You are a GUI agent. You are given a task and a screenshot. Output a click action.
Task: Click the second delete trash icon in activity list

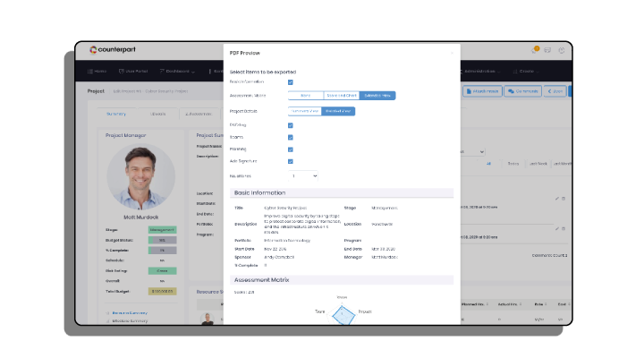click(563, 228)
